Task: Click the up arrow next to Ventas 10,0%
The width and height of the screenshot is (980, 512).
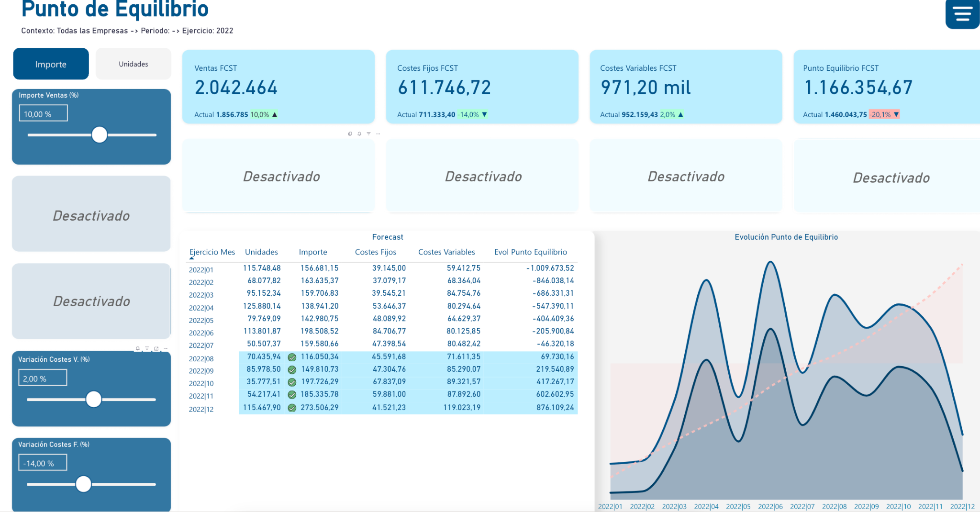Action: 275,115
